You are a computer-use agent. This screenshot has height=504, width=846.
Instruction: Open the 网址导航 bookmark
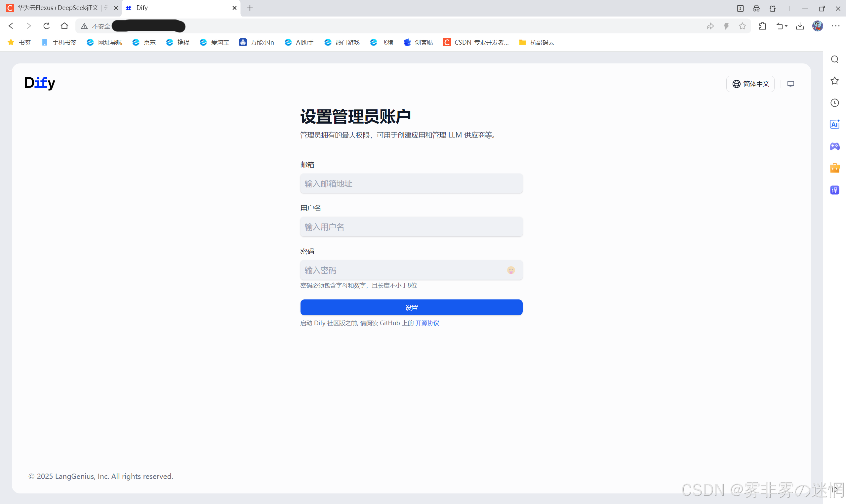(104, 42)
